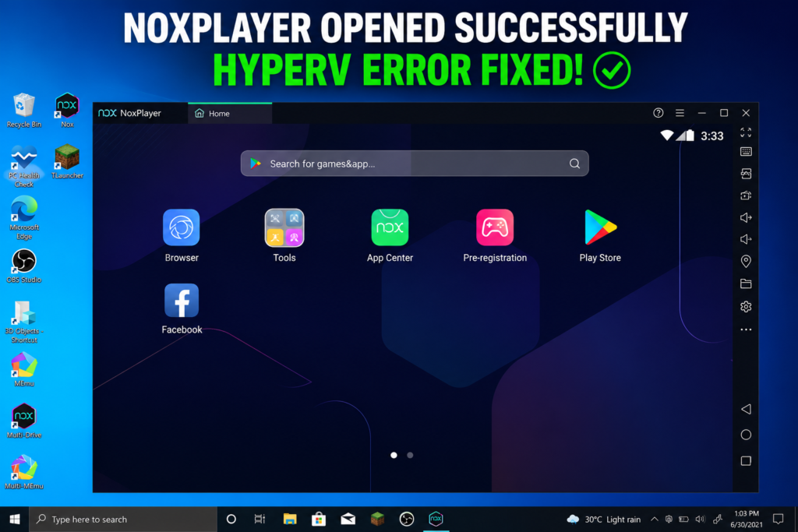
Task: Open NoxPlayer settings gear icon
Action: click(x=746, y=307)
